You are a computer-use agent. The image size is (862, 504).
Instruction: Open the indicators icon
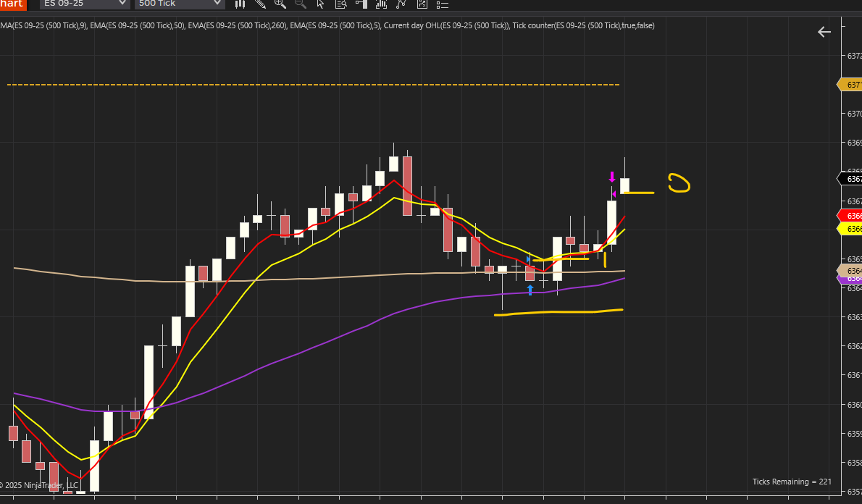click(x=381, y=4)
